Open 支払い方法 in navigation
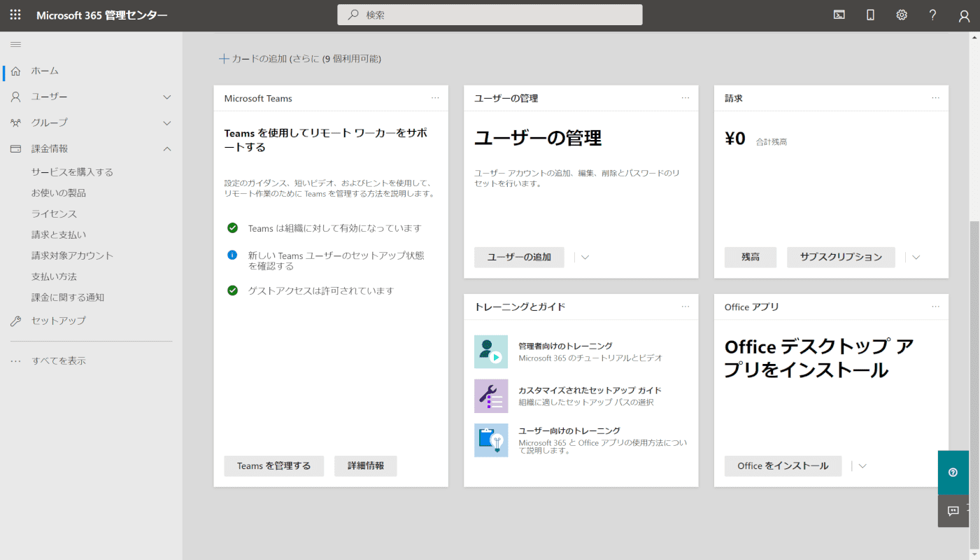This screenshot has height=560, width=980. tap(54, 276)
